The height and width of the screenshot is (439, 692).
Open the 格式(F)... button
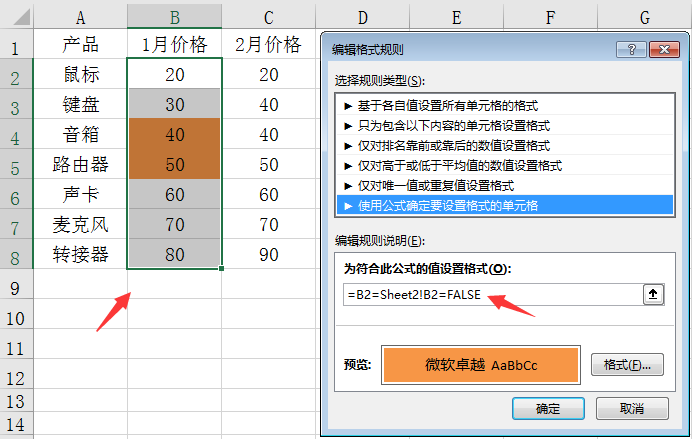coord(627,364)
